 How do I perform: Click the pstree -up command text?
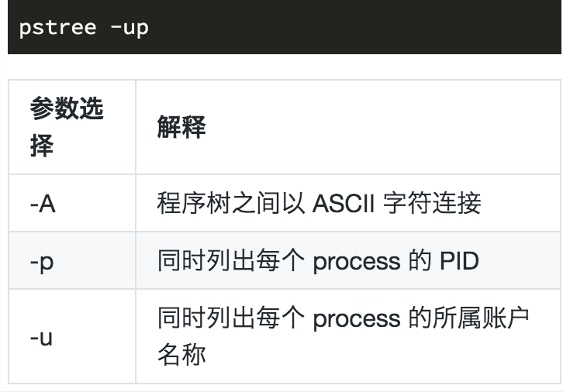[84, 28]
